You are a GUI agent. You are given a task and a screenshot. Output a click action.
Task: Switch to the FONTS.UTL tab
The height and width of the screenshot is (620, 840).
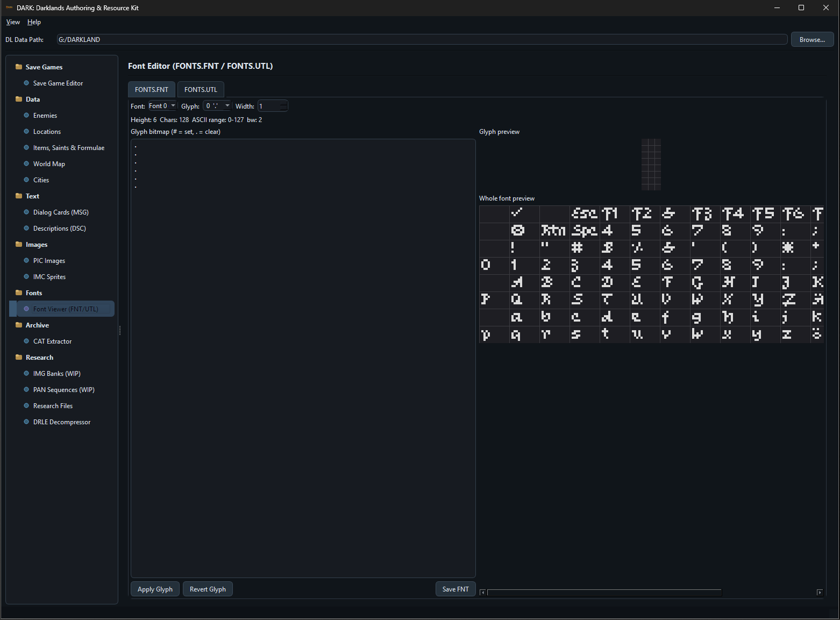(201, 90)
